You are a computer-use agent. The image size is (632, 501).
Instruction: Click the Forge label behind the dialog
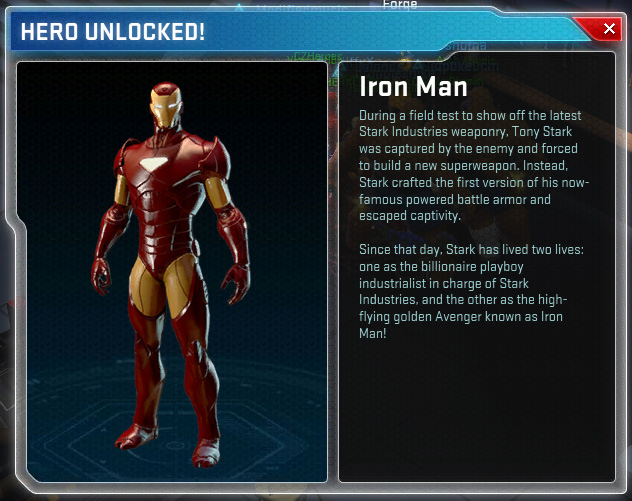(x=400, y=4)
